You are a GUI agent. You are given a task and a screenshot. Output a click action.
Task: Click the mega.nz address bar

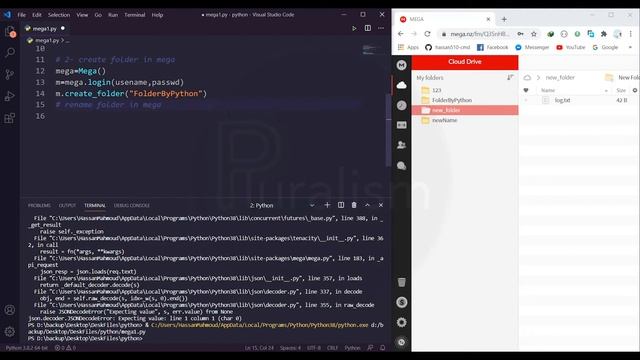[480, 34]
